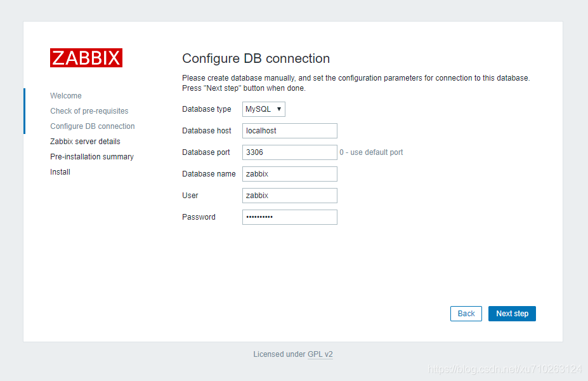Click the Back button
588x381 pixels.
pyautogui.click(x=466, y=314)
